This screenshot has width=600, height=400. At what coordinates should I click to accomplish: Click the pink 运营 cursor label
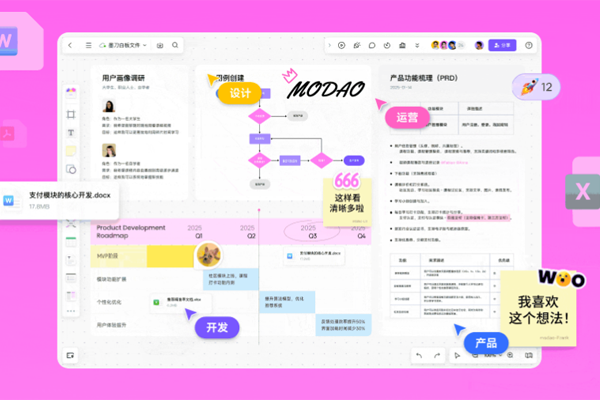pyautogui.click(x=407, y=117)
